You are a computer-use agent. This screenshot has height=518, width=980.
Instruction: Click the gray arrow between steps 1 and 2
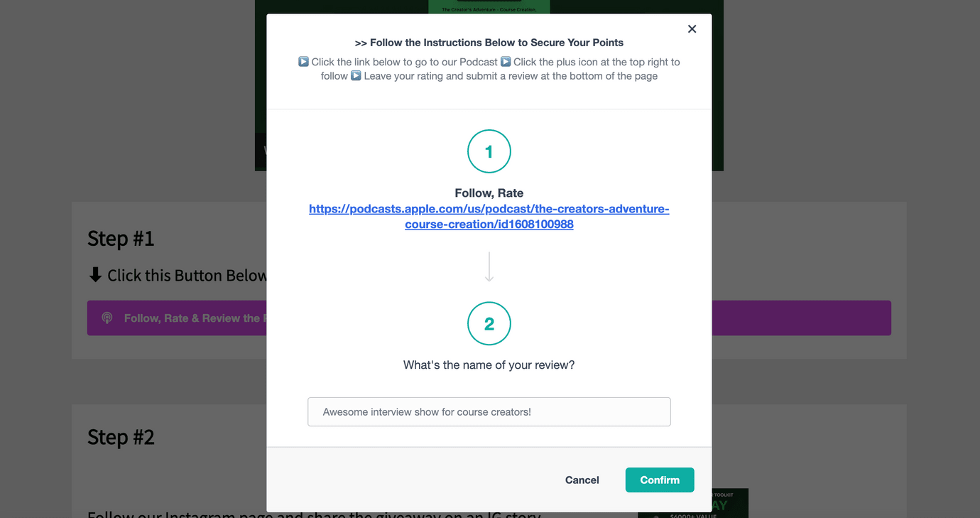[x=489, y=266]
